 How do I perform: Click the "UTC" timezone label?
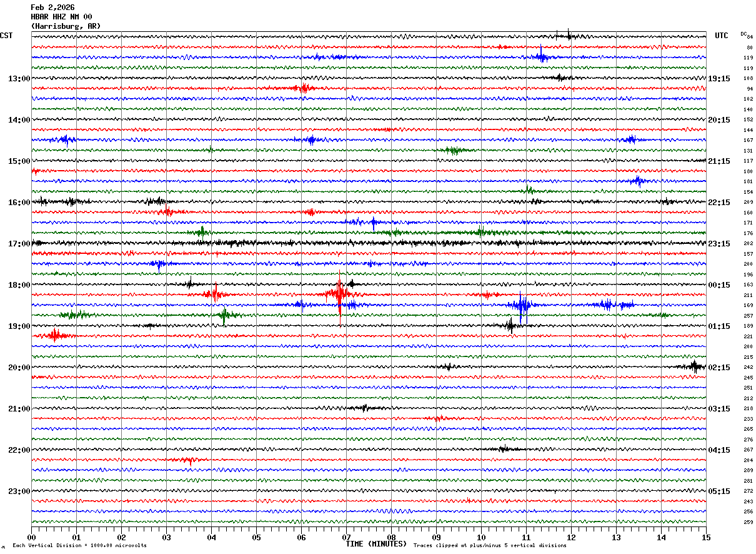point(722,36)
